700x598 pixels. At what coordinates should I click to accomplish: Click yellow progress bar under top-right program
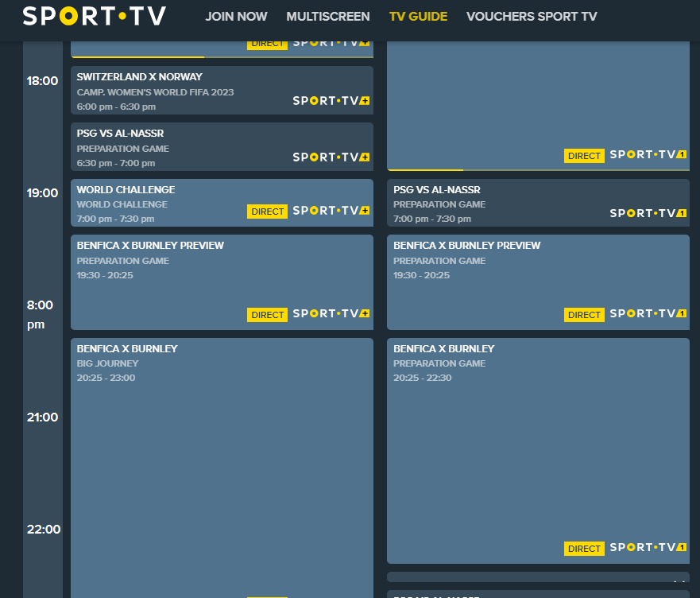click(425, 169)
